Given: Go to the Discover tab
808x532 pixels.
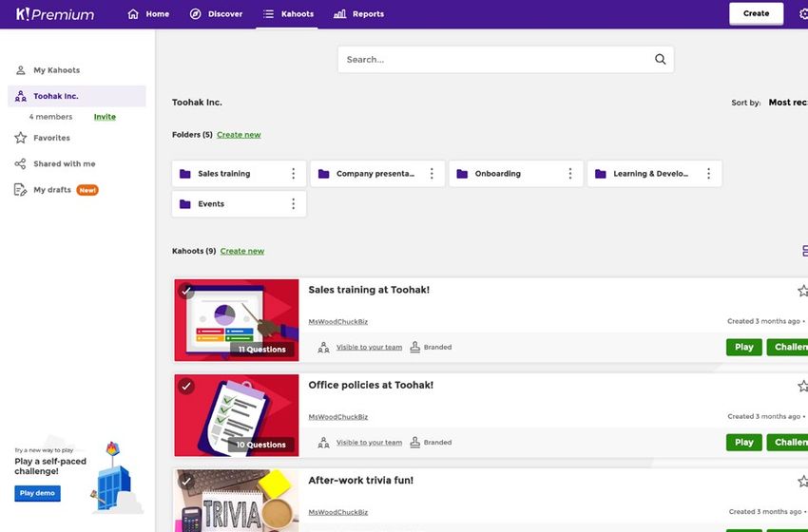Looking at the screenshot, I should (x=216, y=14).
